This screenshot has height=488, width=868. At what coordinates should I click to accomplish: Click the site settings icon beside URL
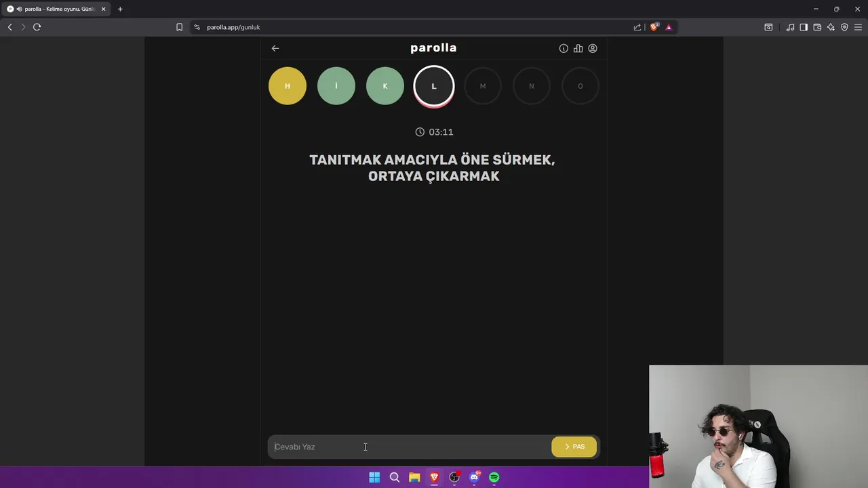[x=197, y=27]
